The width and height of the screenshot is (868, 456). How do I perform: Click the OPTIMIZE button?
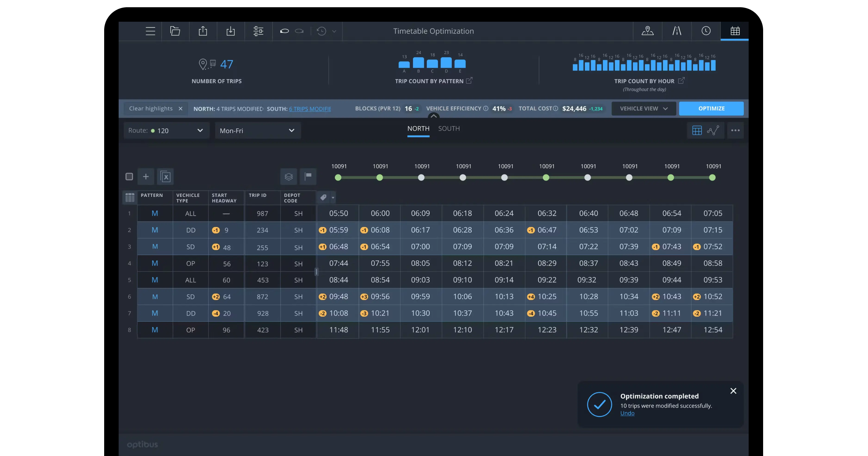click(711, 108)
